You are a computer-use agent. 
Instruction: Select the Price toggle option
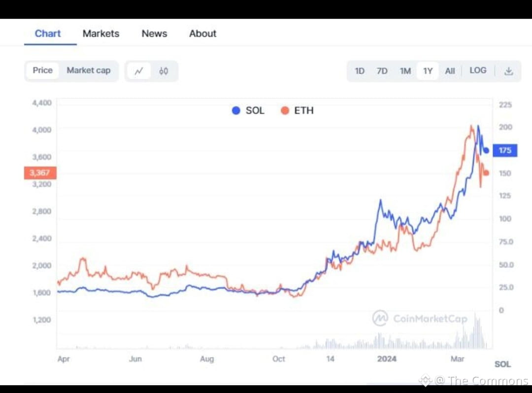pyautogui.click(x=42, y=71)
